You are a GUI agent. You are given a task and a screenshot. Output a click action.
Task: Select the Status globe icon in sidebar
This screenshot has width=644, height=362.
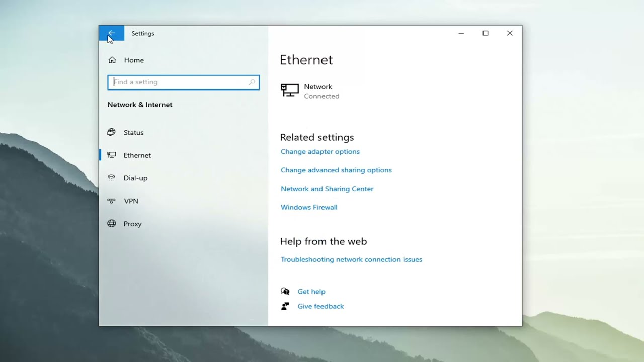112,132
